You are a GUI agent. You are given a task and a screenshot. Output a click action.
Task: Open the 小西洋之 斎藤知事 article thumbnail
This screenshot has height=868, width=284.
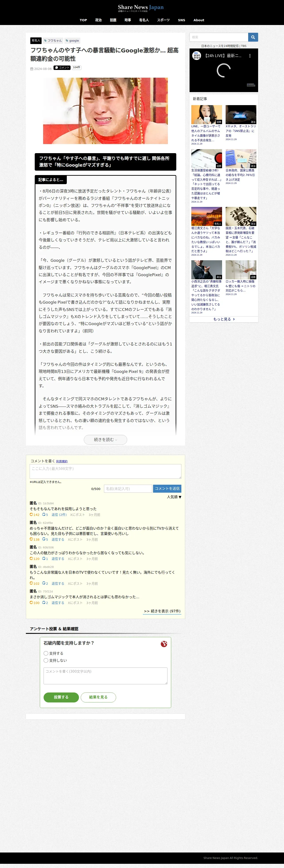pyautogui.click(x=207, y=270)
